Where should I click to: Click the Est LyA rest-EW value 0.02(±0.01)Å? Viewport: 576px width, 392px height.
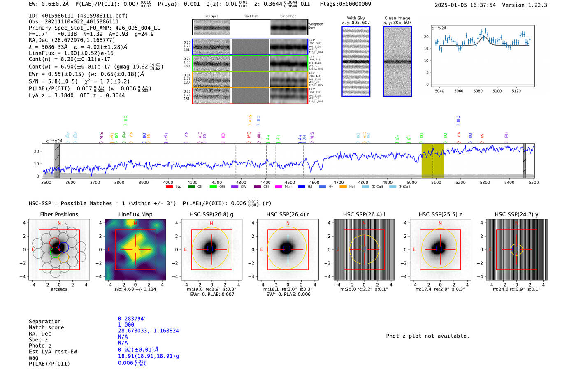click(x=138, y=350)
